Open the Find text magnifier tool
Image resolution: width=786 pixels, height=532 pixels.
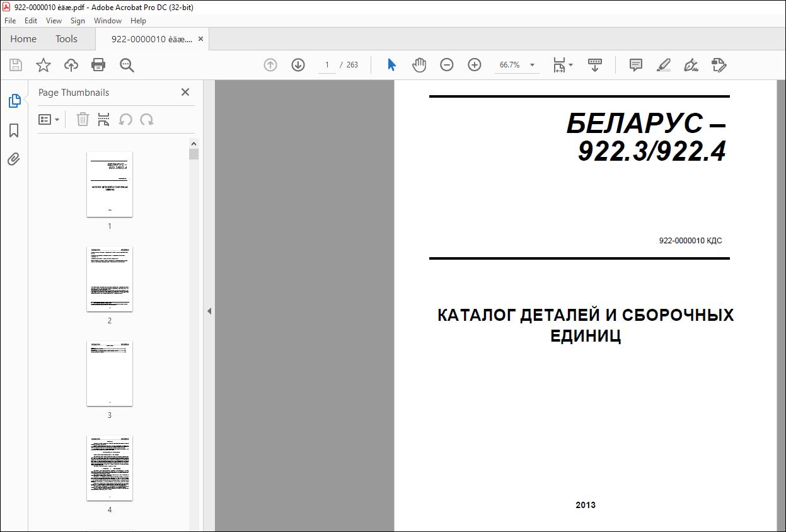click(127, 65)
